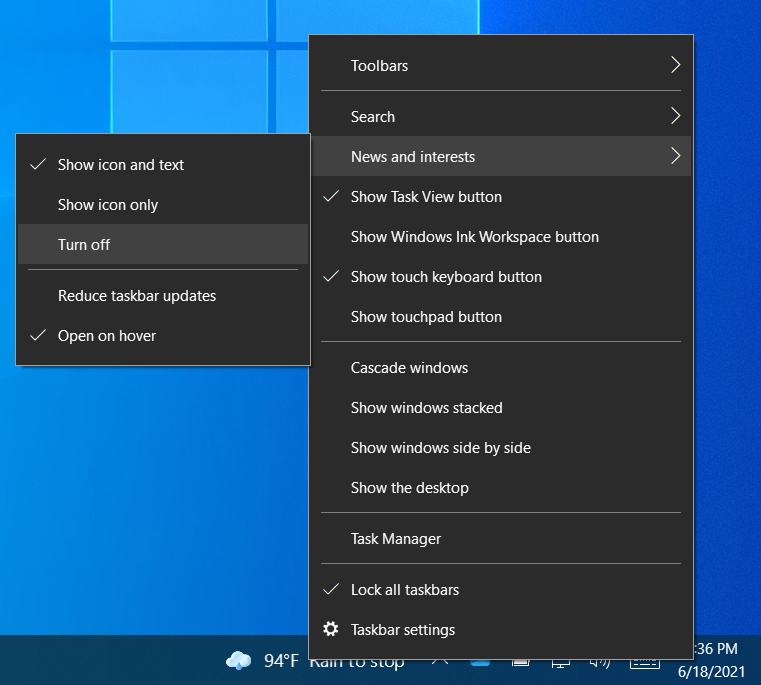This screenshot has height=685, width=761.
Task: Click the gear icon beside Taskbar settings
Action: 331,629
